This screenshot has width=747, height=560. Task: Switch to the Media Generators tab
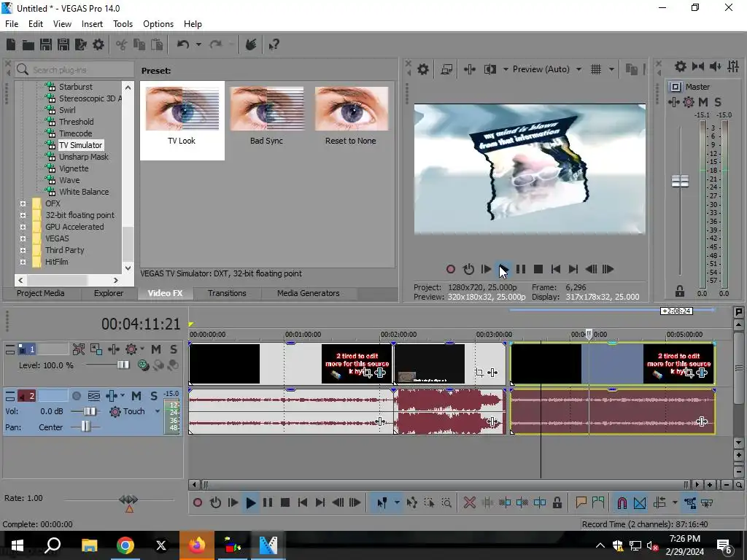pyautogui.click(x=309, y=293)
